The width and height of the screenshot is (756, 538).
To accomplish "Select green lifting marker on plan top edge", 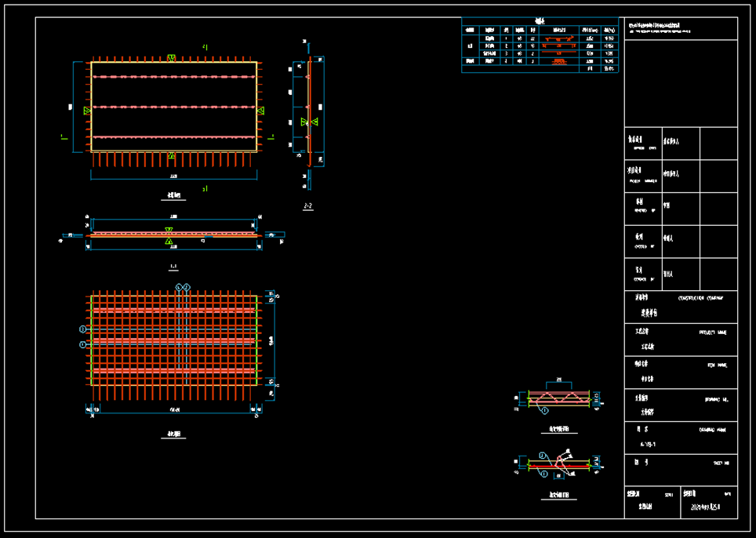I will (x=171, y=58).
